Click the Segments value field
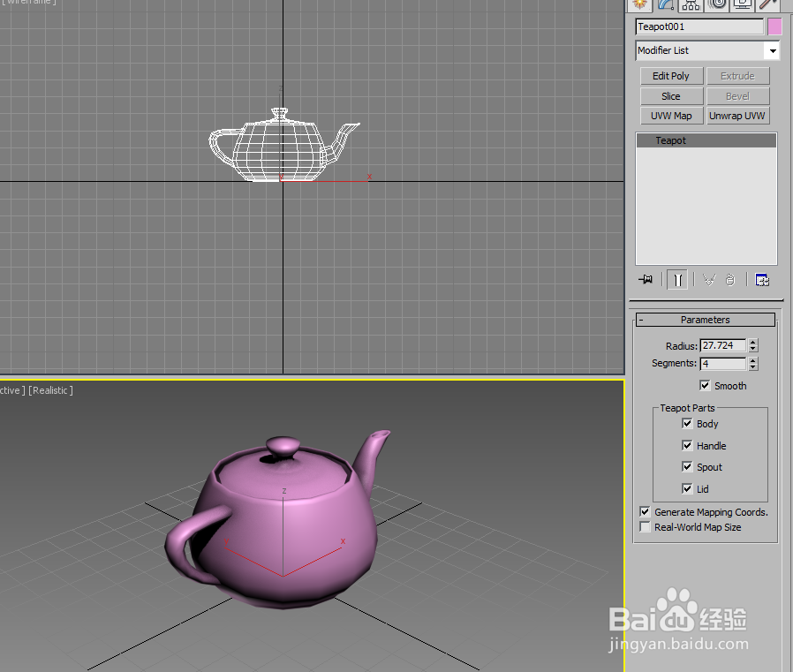 click(722, 364)
